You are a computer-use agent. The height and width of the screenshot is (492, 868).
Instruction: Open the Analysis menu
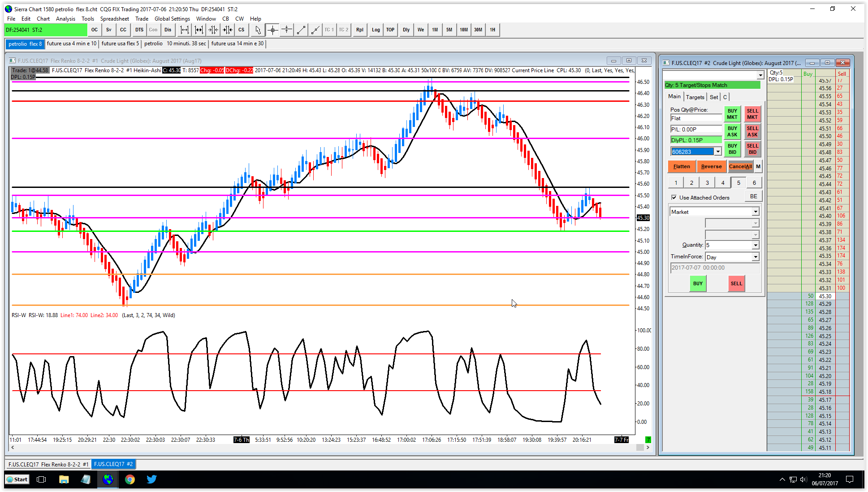pos(65,19)
